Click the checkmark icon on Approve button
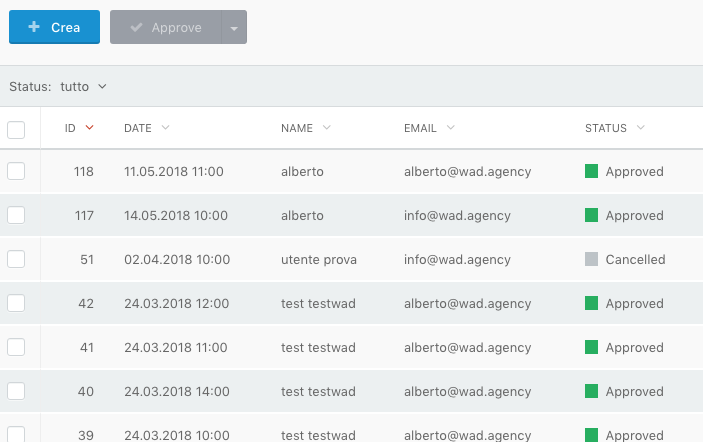 click(136, 28)
